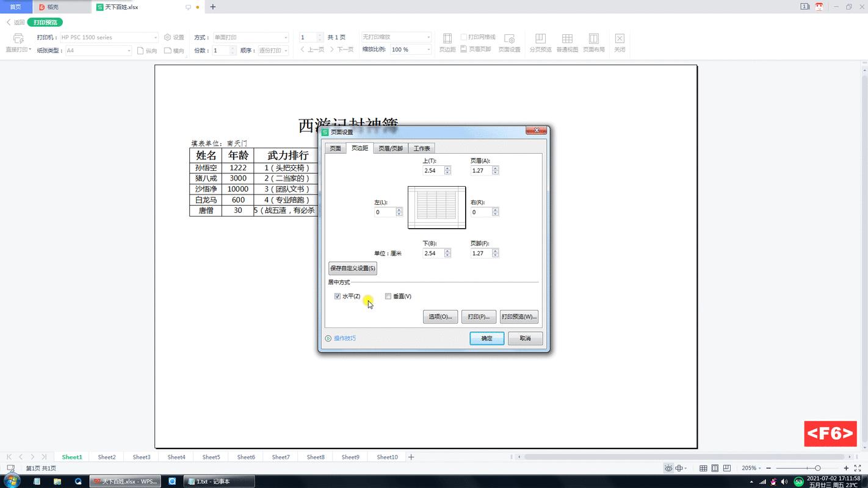Toggle 打印网格线 print gridlines checkbox
This screenshot has width=868, height=488.
tap(464, 37)
